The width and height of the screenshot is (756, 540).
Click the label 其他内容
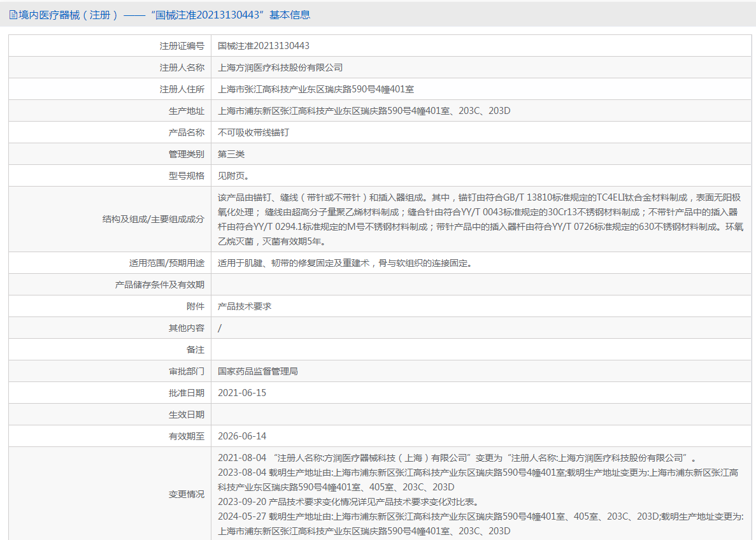tap(187, 329)
